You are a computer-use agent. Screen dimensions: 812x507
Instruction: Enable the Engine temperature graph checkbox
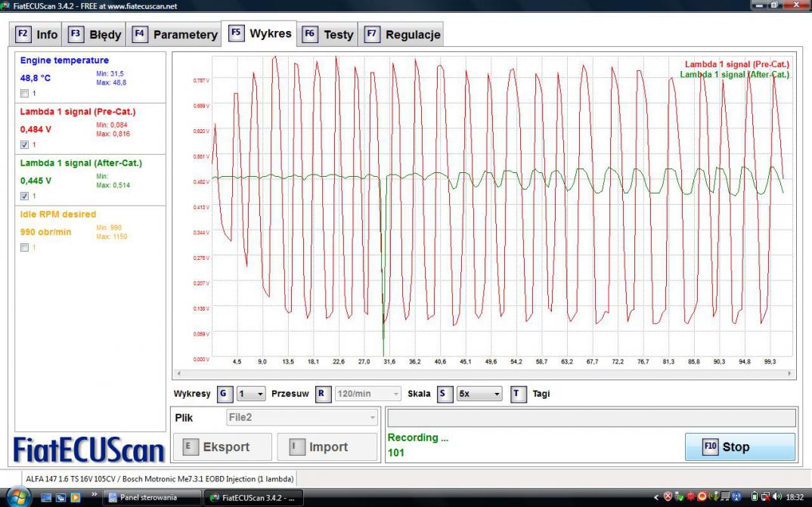pos(25,93)
